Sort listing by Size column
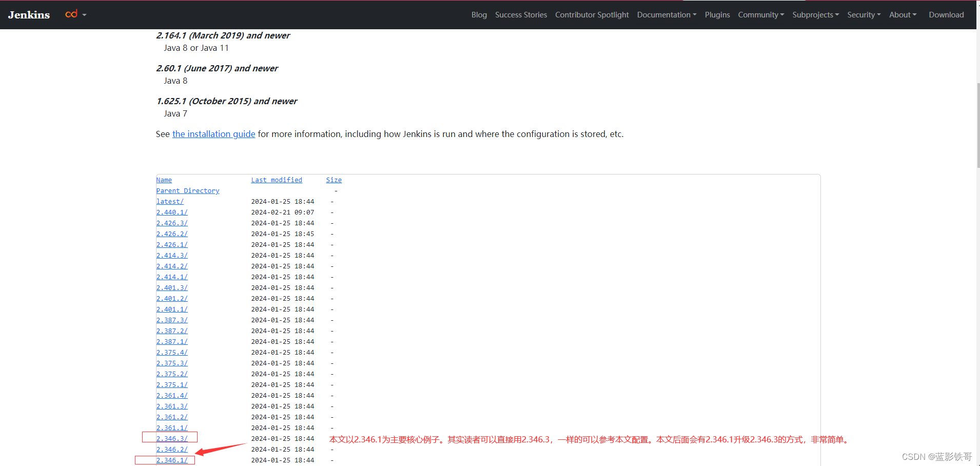 coord(334,180)
